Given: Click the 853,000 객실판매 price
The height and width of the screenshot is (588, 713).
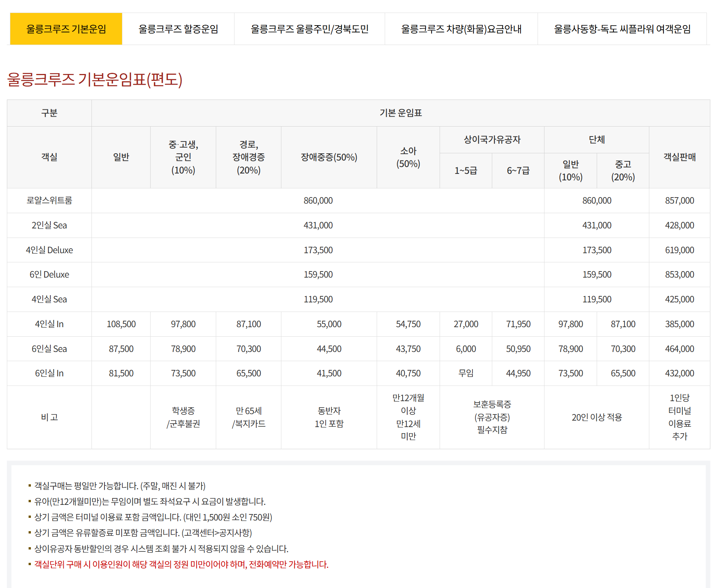Looking at the screenshot, I should (679, 275).
